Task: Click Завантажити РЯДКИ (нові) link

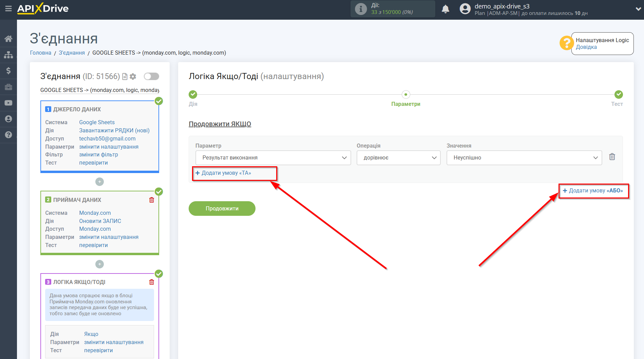Action: [114, 130]
